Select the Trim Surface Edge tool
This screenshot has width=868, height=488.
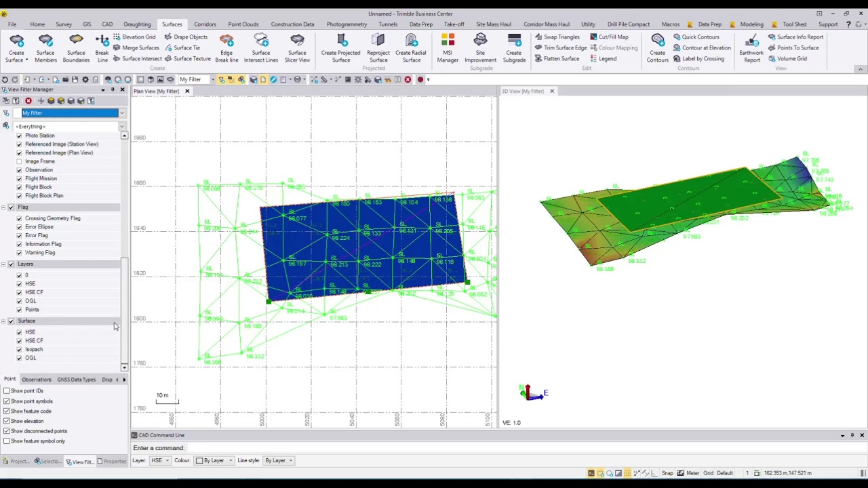pos(560,47)
